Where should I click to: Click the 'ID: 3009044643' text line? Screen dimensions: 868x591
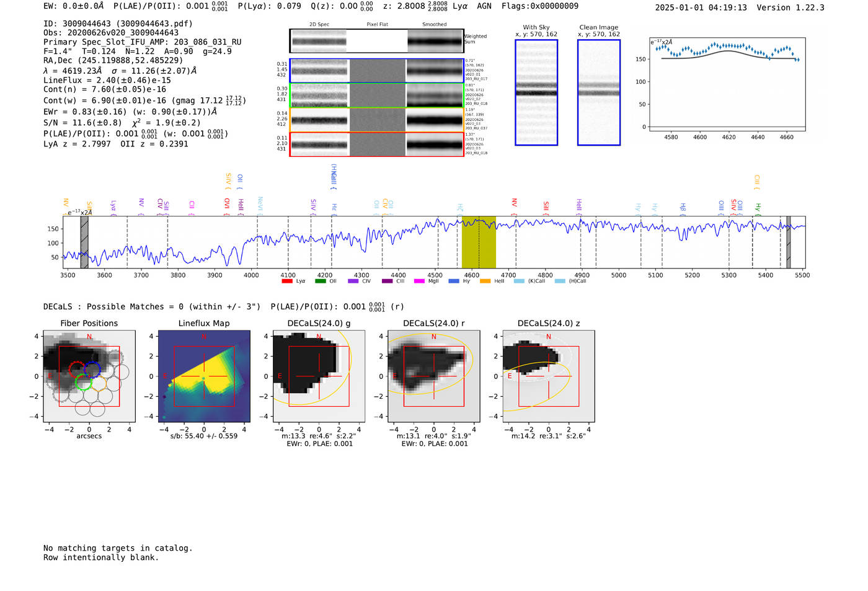(118, 24)
